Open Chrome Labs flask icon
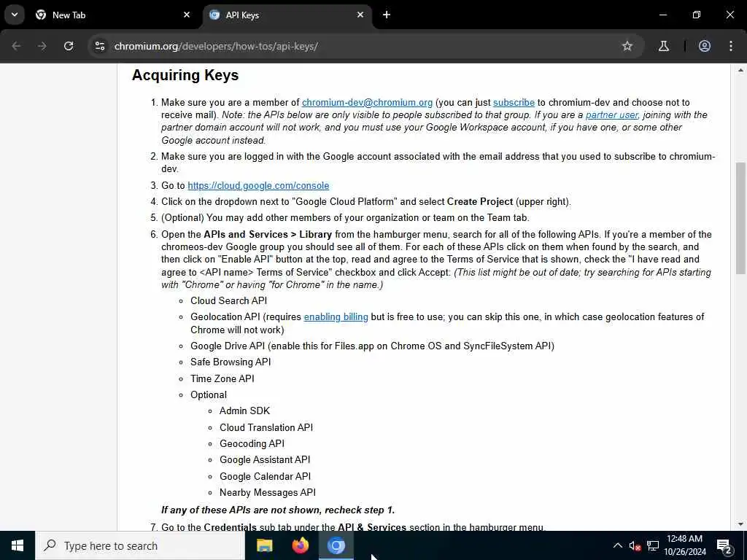747x560 pixels. click(663, 46)
